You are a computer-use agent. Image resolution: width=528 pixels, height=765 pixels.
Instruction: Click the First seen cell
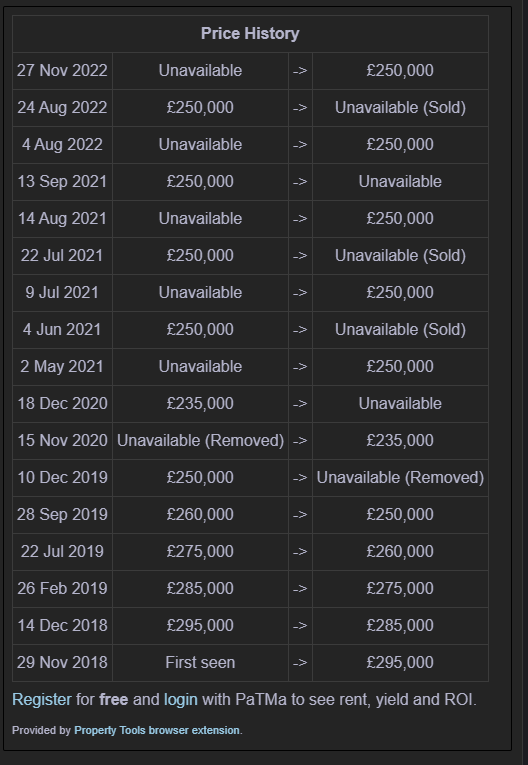tap(200, 663)
